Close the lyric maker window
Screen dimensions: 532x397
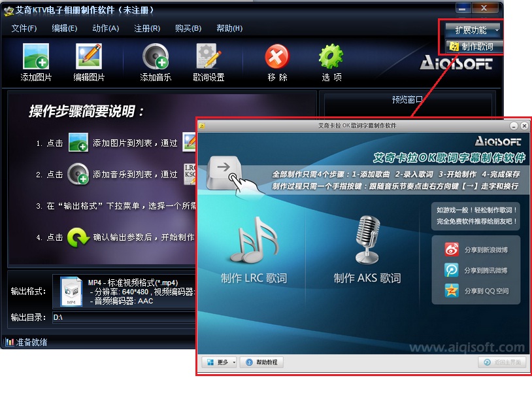(524, 126)
